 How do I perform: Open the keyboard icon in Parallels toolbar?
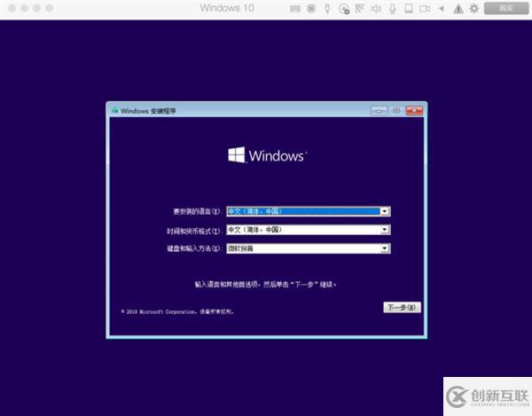point(295,9)
